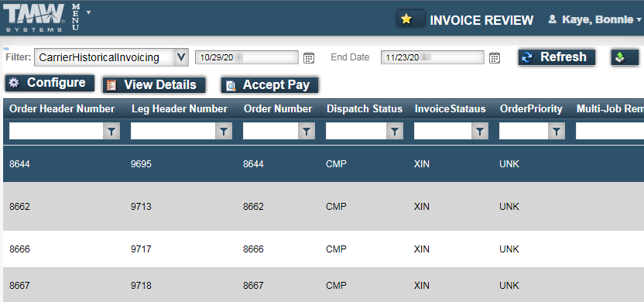Open the InvoiceStataus filter funnel

pyautogui.click(x=480, y=132)
